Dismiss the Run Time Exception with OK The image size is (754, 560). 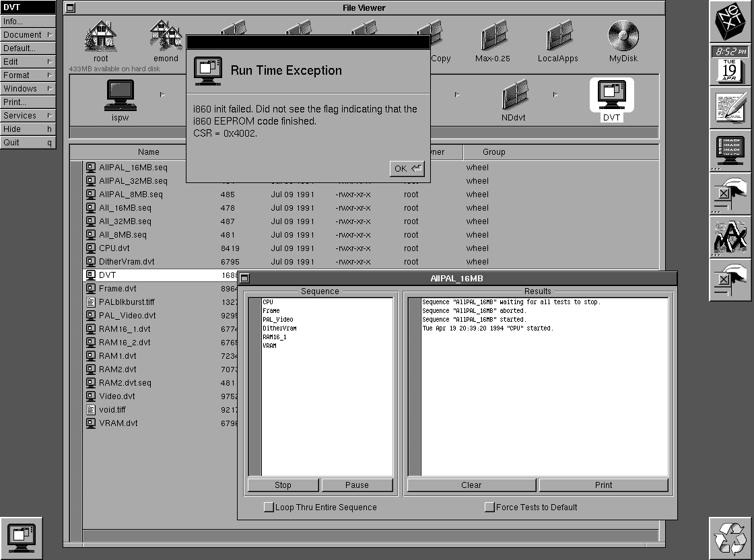[406, 168]
